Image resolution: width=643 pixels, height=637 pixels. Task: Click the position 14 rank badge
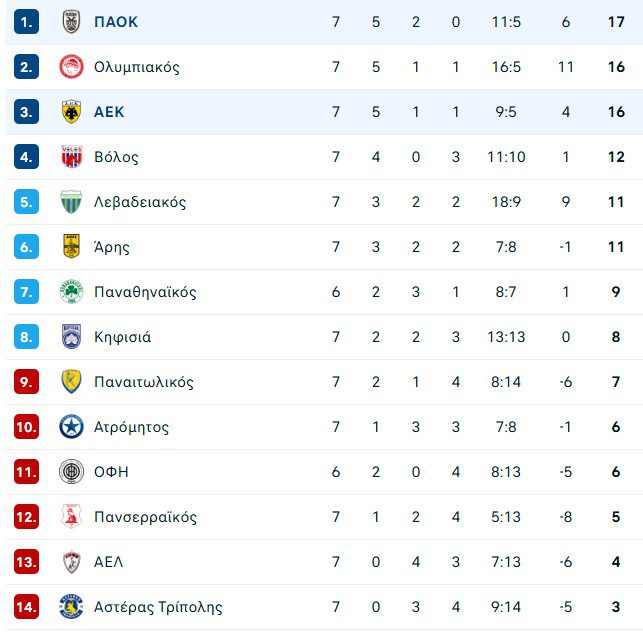[27, 607]
